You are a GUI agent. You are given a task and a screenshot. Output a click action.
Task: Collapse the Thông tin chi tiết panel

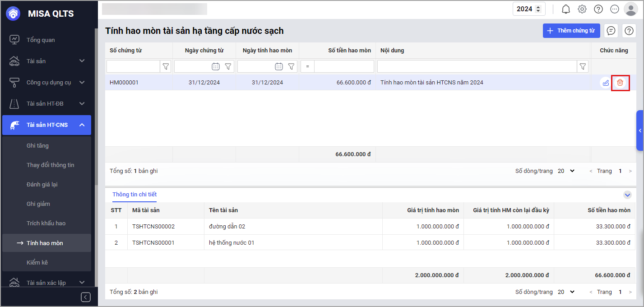(x=627, y=195)
